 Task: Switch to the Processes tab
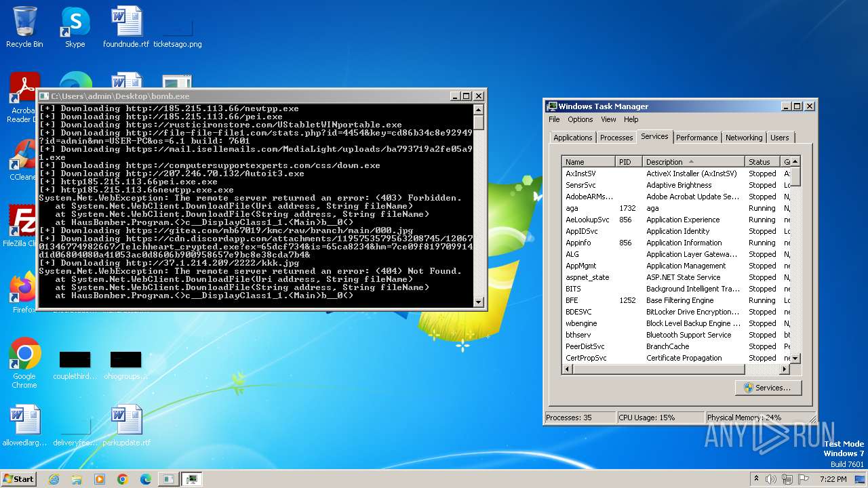coord(616,138)
